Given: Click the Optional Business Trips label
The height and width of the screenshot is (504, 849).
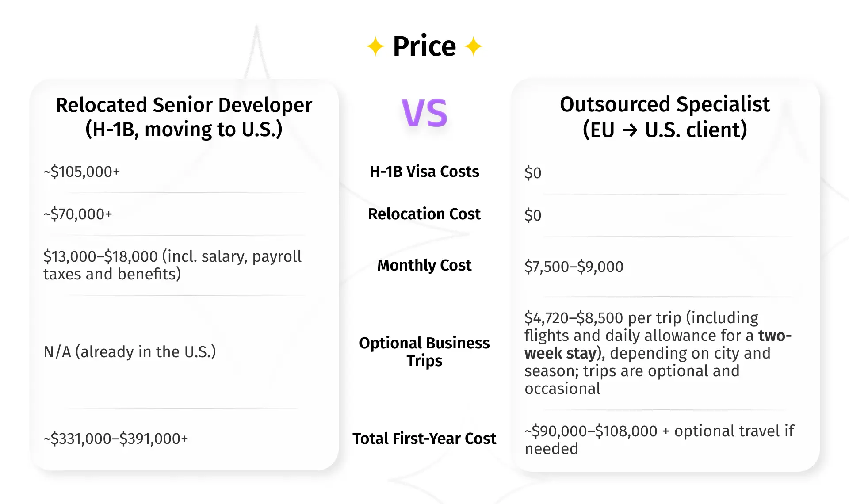Looking at the screenshot, I should (424, 352).
